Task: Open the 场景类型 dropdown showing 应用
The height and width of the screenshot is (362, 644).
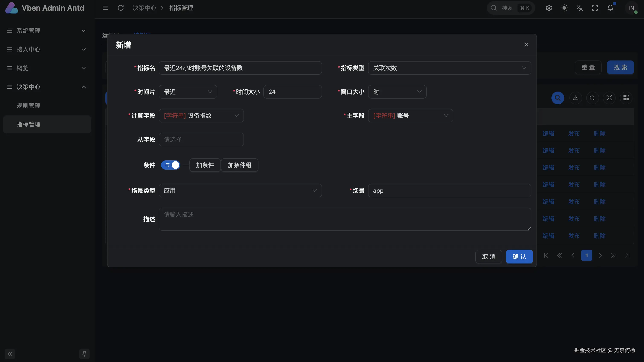Action: [x=240, y=191]
